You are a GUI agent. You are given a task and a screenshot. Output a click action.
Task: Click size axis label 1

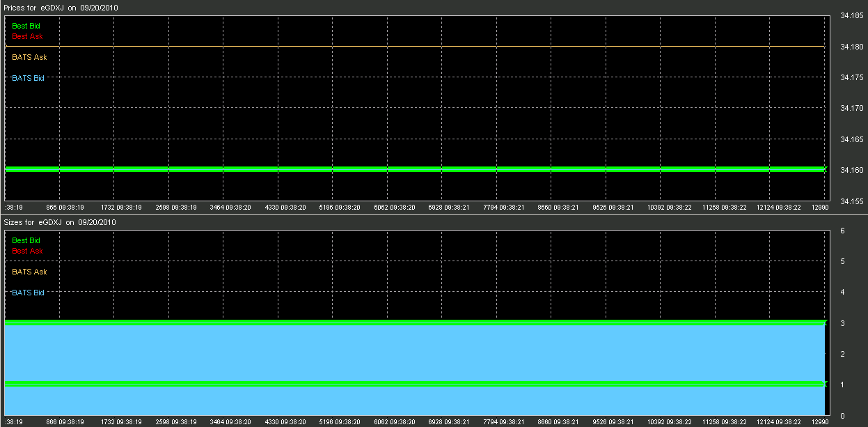click(x=842, y=385)
